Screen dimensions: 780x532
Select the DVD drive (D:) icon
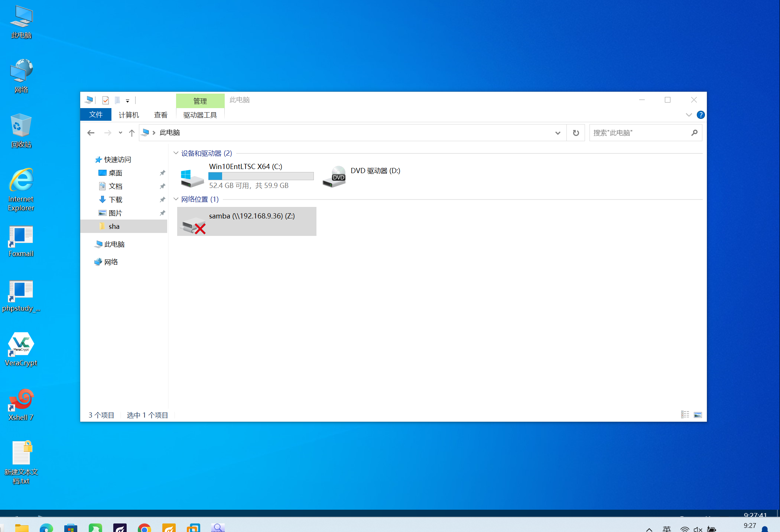tap(334, 176)
